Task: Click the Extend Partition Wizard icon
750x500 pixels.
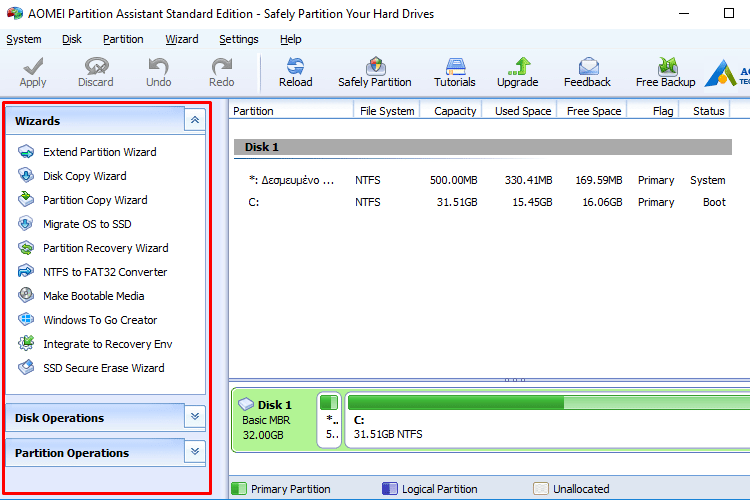Action: coord(26,152)
